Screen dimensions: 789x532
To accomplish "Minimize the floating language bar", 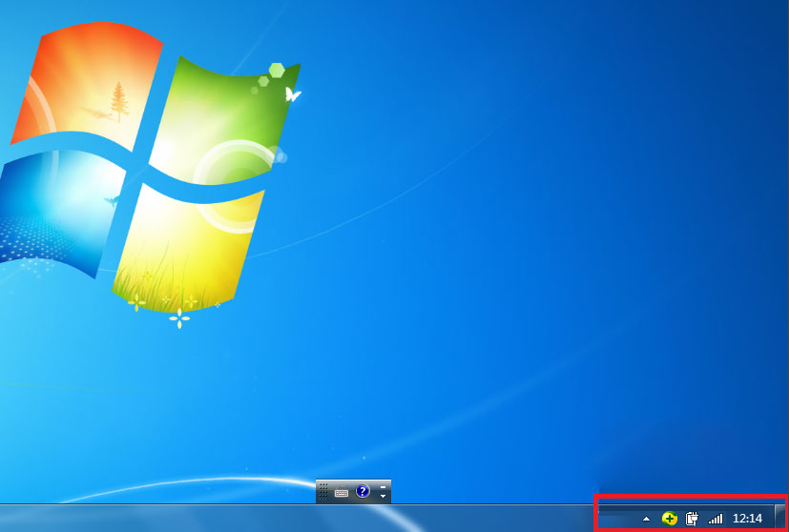I will pos(383,486).
